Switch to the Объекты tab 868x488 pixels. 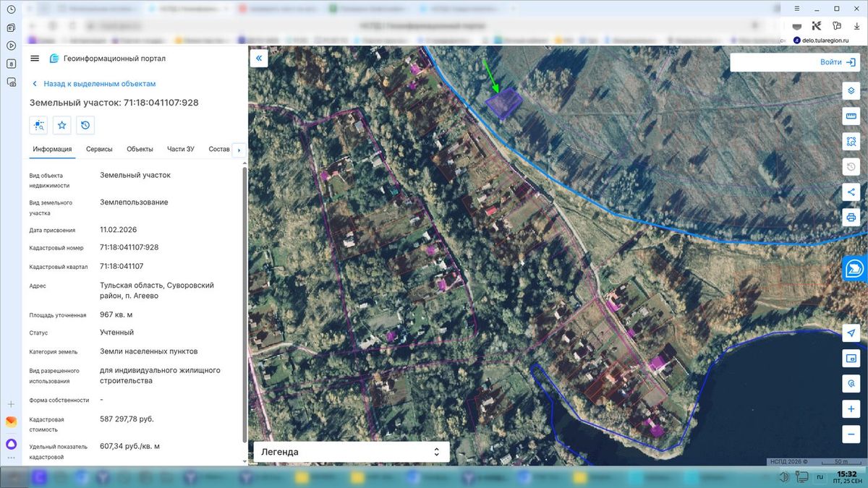(140, 149)
